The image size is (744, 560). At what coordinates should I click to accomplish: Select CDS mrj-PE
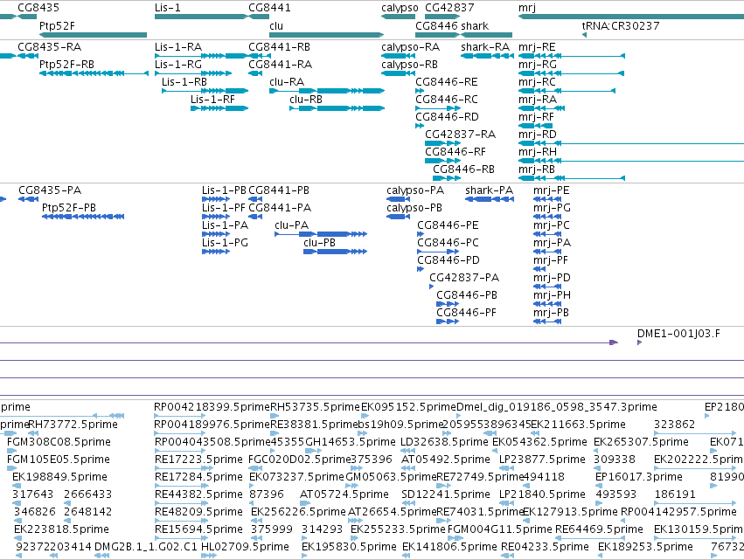pyautogui.click(x=547, y=199)
